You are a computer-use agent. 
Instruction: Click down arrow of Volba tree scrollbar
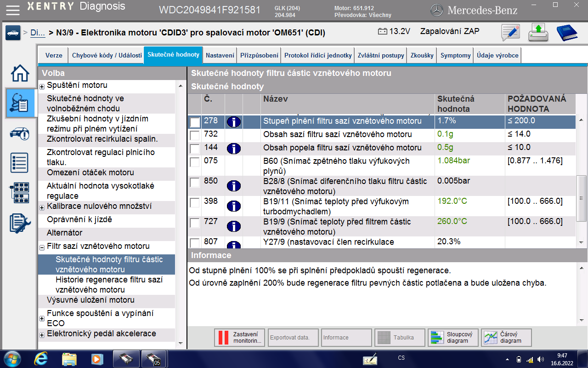coord(180,344)
